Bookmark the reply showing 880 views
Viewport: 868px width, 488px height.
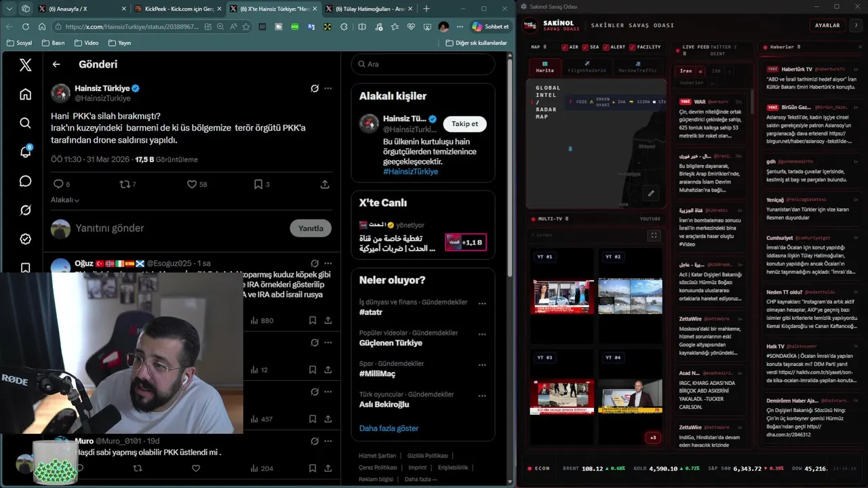[313, 321]
